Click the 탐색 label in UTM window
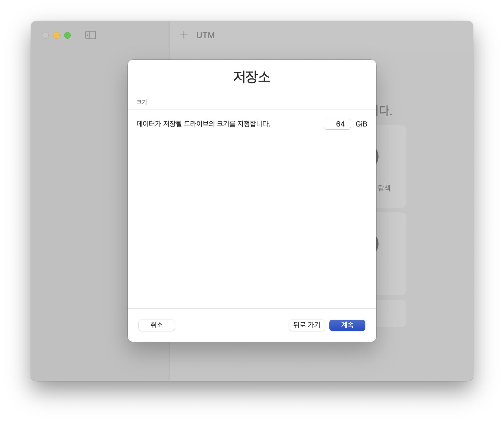 [x=384, y=188]
